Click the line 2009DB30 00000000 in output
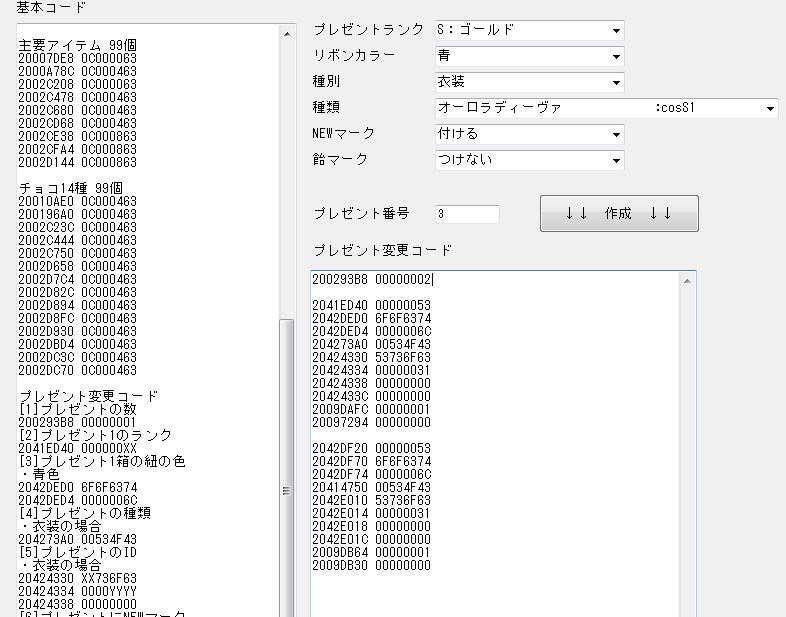The width and height of the screenshot is (786, 617). 371,566
